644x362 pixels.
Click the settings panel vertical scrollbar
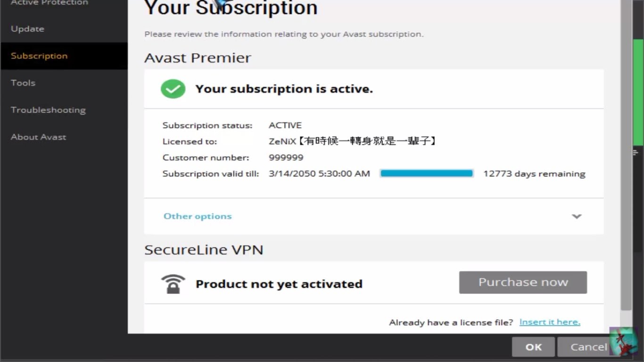[626, 156]
